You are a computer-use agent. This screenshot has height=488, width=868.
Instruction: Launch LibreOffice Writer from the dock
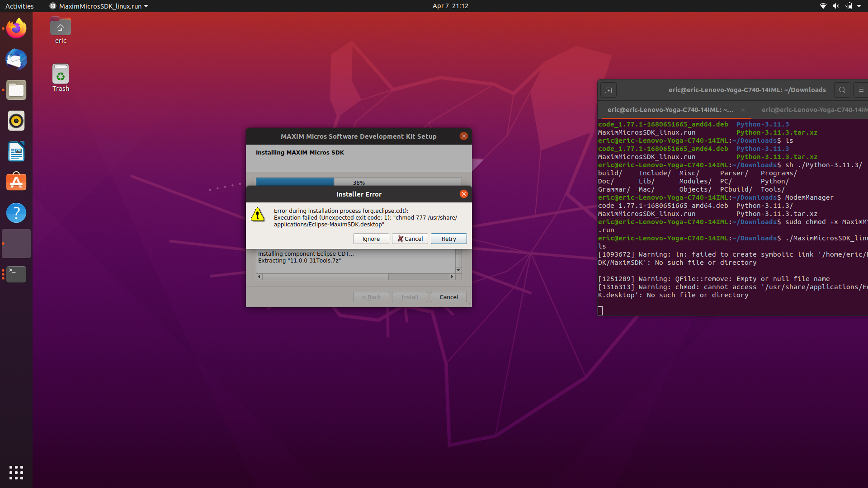point(16,151)
